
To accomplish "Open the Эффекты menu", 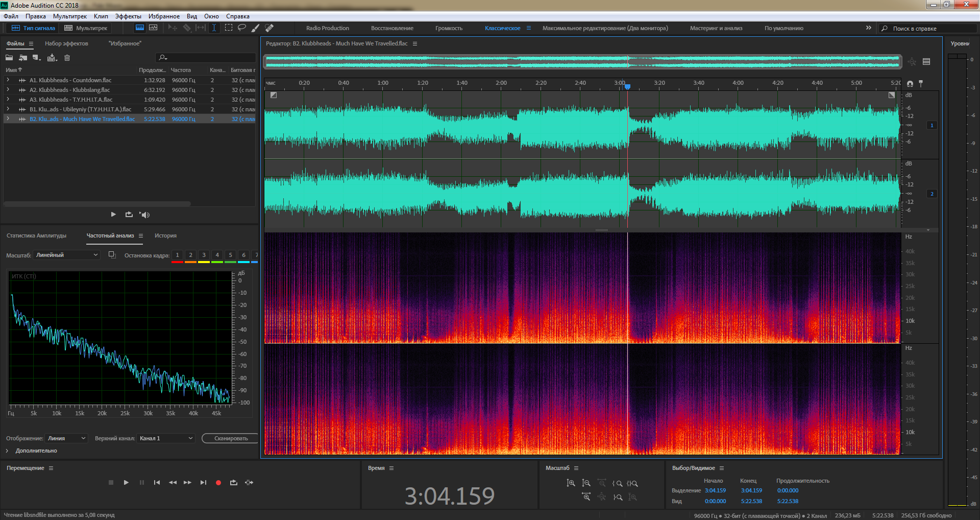I will (128, 16).
